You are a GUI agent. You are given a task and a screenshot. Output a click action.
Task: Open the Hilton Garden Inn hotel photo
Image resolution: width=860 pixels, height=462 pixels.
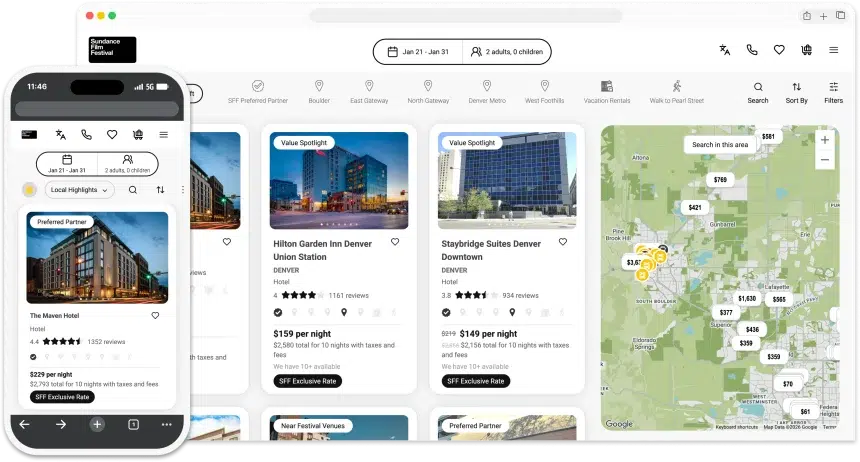[x=339, y=181]
